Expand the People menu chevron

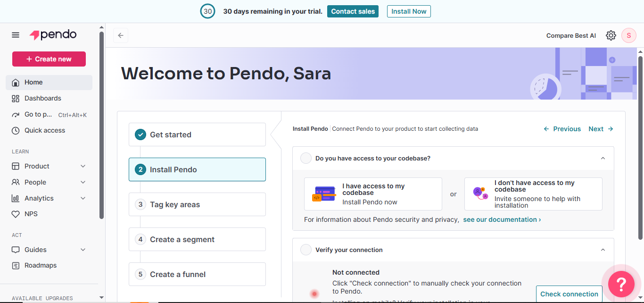[x=83, y=182]
